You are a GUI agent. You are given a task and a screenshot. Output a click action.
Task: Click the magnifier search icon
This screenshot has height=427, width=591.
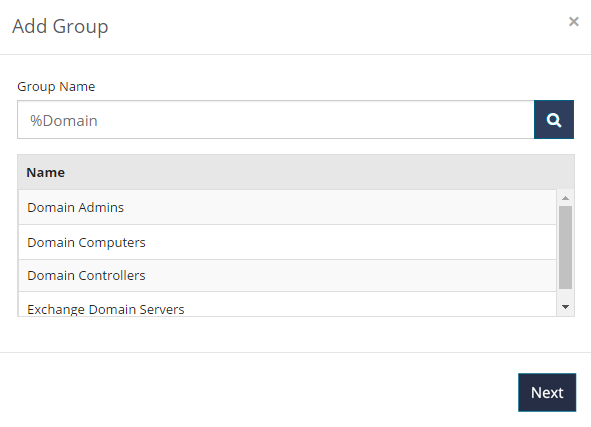tap(554, 120)
